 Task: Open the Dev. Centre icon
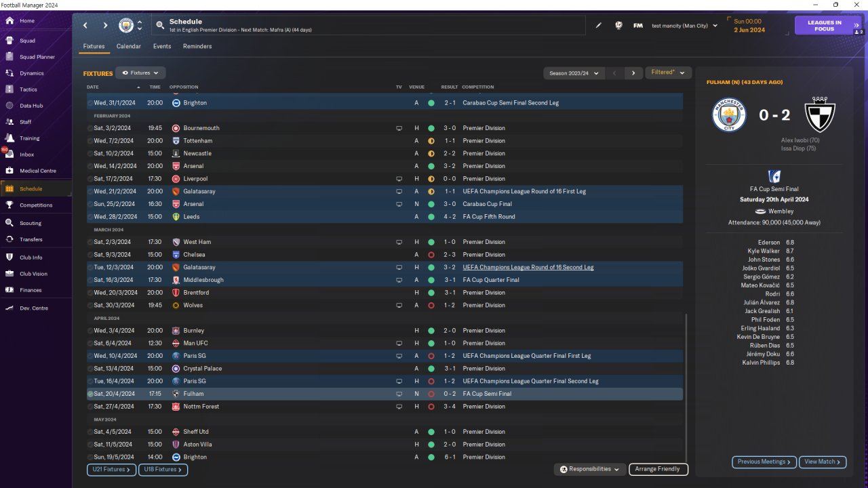(x=9, y=308)
